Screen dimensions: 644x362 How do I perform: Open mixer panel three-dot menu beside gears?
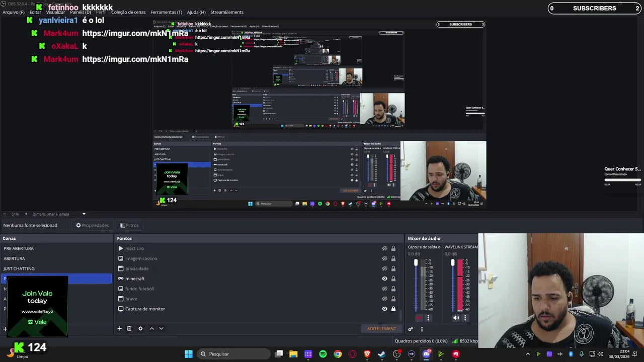click(422, 329)
